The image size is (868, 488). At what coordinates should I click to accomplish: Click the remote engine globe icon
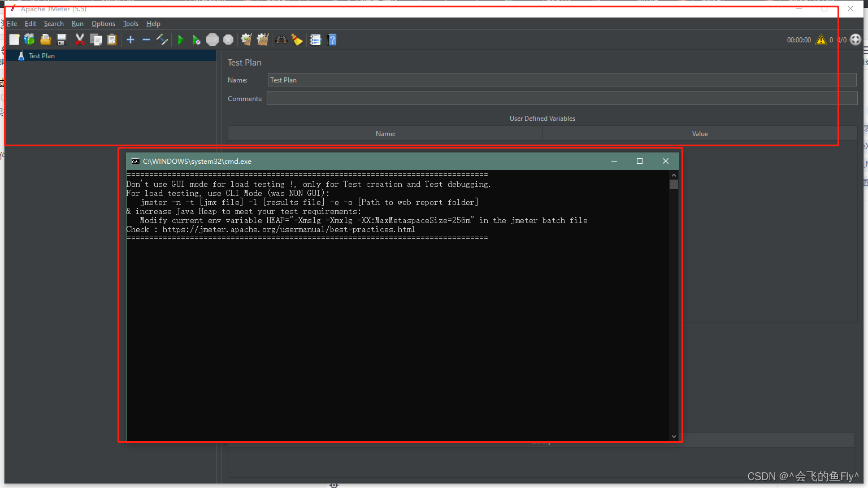point(856,40)
